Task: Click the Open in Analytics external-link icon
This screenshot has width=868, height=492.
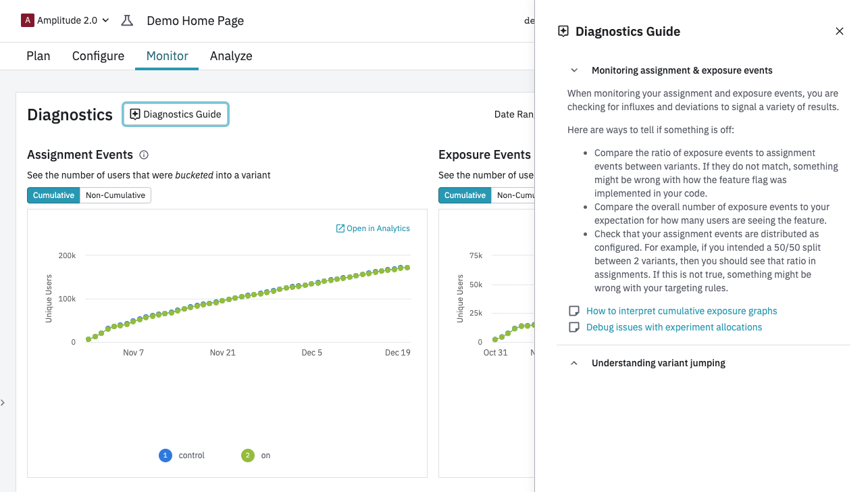Action: click(340, 228)
